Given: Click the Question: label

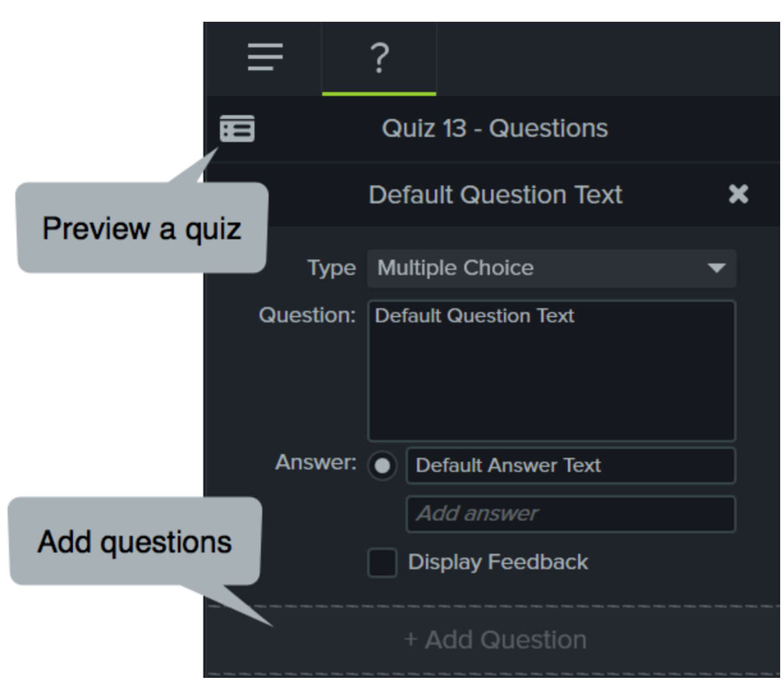Looking at the screenshot, I should coord(307,315).
